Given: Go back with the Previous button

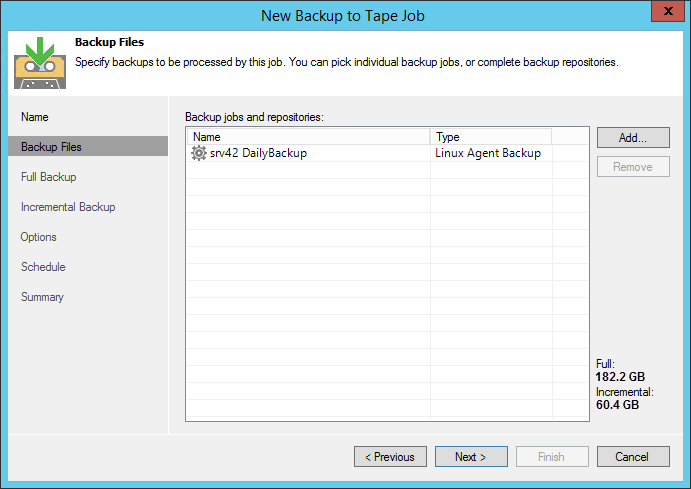Looking at the screenshot, I should click(x=390, y=457).
